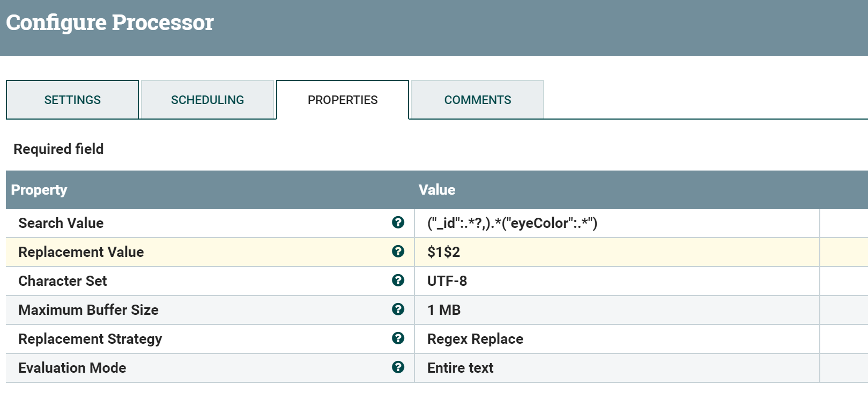Click the Property column header
This screenshot has height=399, width=868.
click(x=39, y=190)
